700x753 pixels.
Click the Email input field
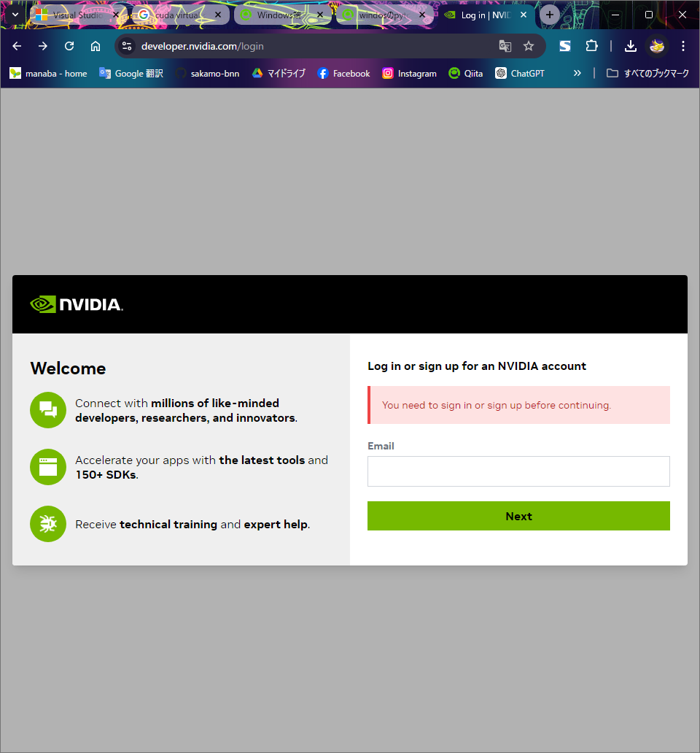pos(518,471)
